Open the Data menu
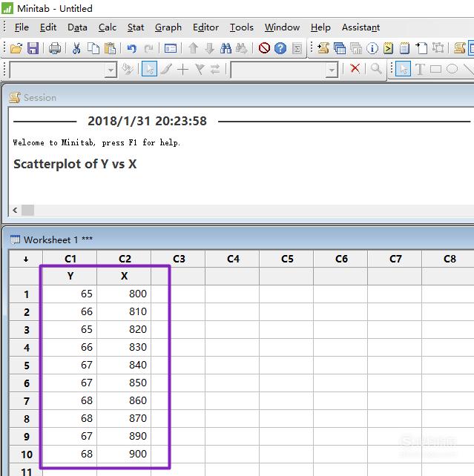Viewport: 474px width, 476px height. 77,27
